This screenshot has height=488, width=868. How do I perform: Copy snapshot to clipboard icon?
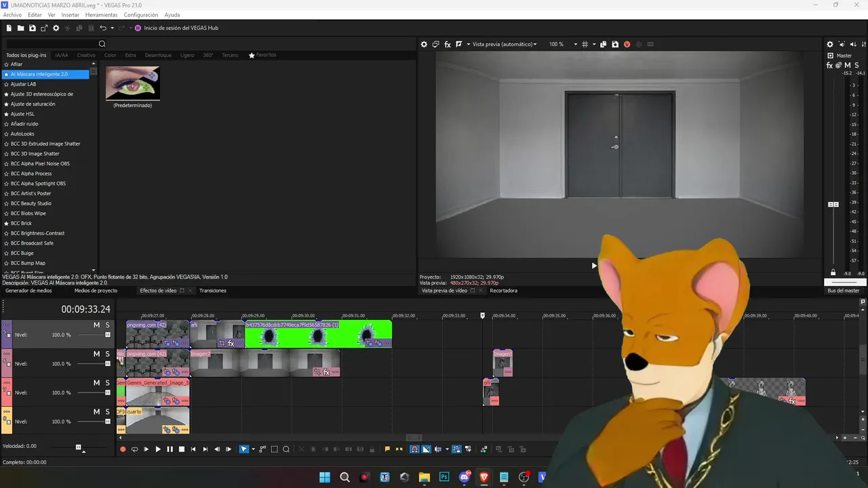[x=604, y=44]
